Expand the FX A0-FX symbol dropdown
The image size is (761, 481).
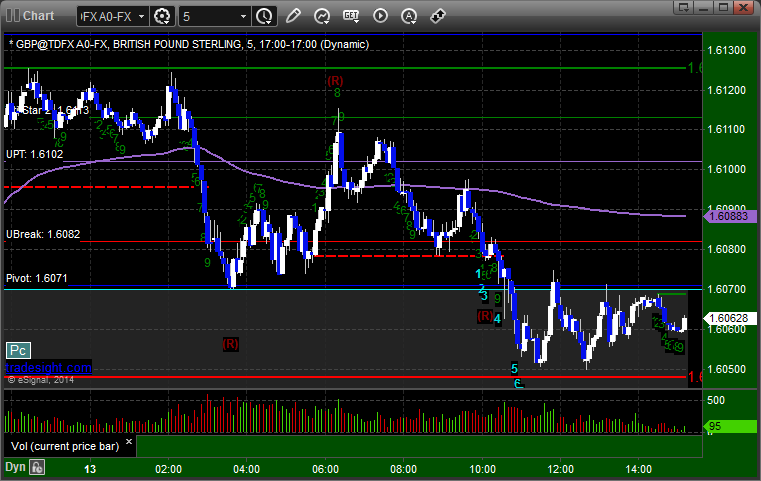pos(141,17)
